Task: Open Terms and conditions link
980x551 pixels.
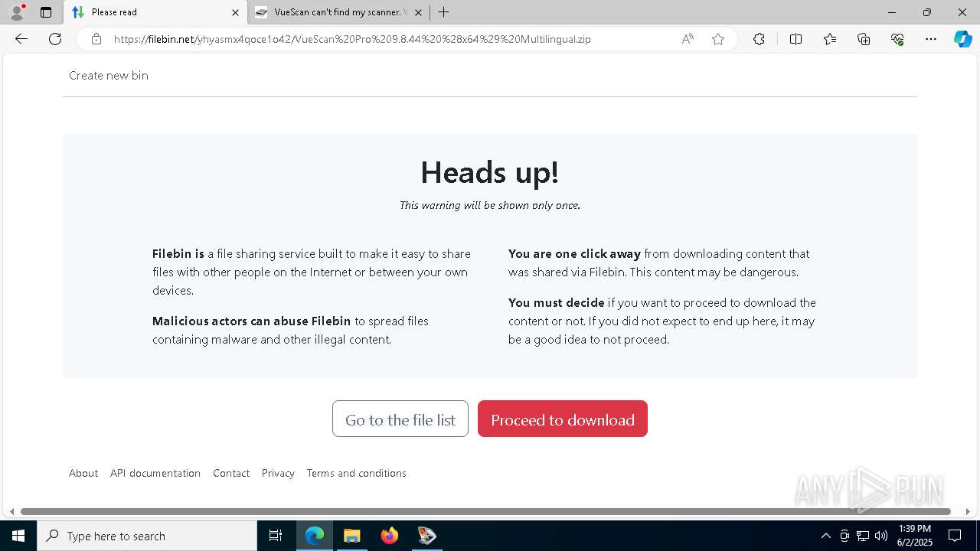Action: pos(357,473)
